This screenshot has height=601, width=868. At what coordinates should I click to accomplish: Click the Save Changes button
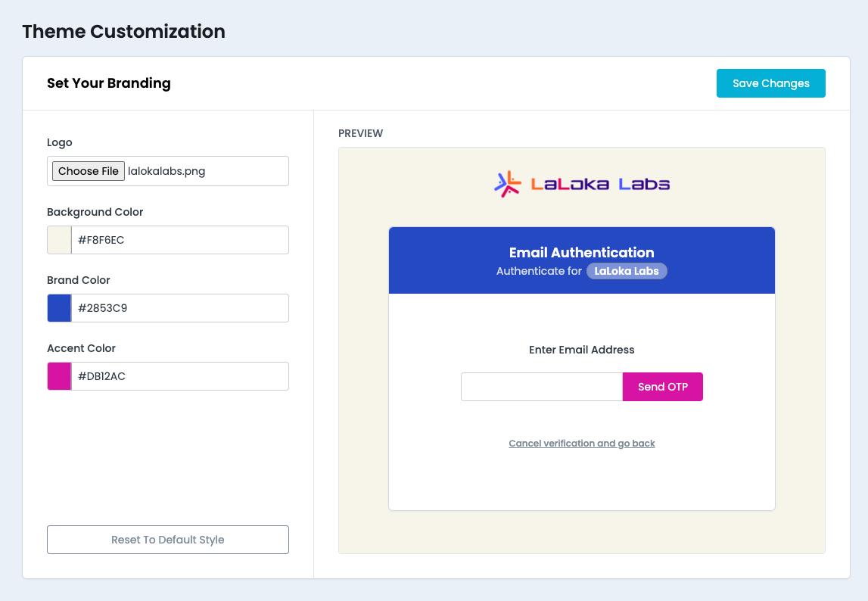[770, 83]
